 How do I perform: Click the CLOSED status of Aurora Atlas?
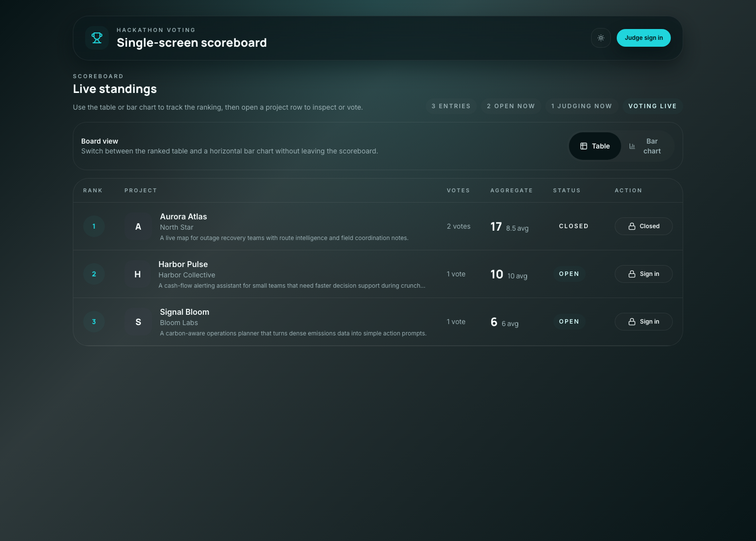(x=574, y=226)
